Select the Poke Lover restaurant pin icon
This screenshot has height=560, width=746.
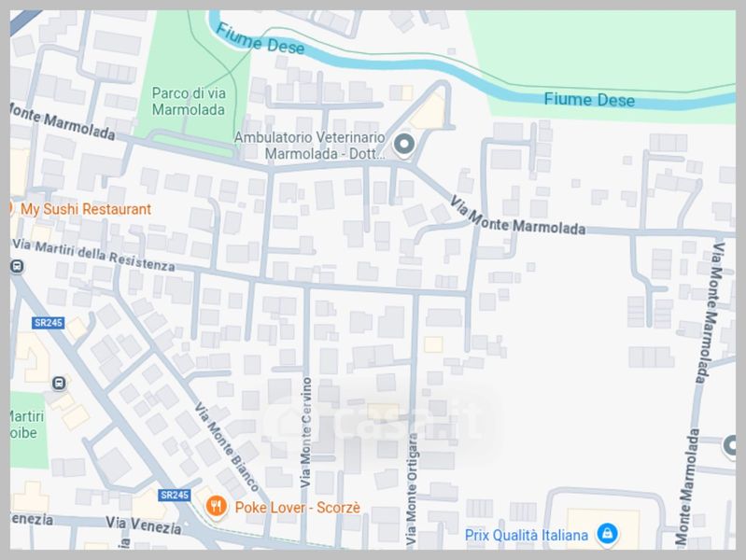[x=216, y=507]
